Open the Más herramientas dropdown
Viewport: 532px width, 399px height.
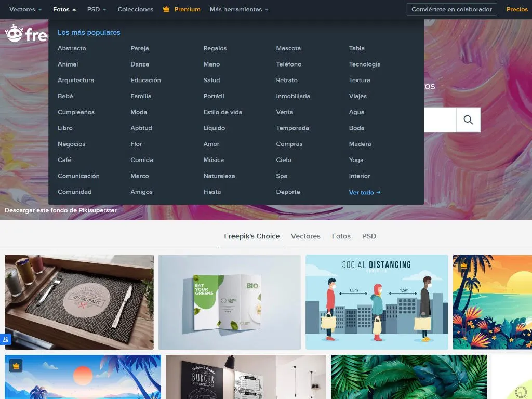(239, 9)
